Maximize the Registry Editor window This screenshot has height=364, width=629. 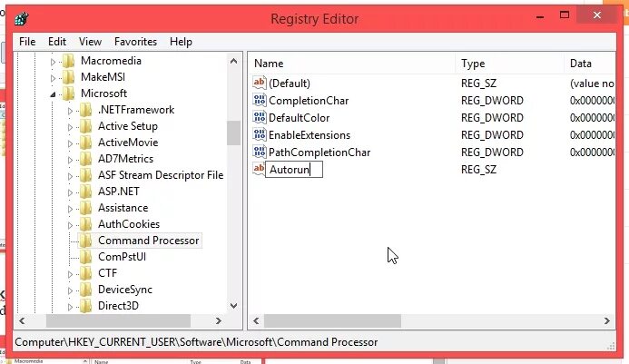[565, 15]
